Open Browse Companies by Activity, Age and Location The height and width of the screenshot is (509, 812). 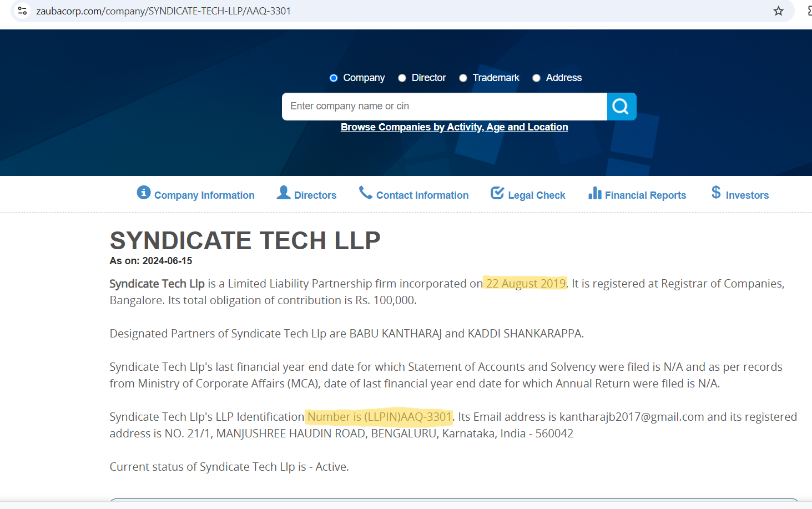(454, 127)
